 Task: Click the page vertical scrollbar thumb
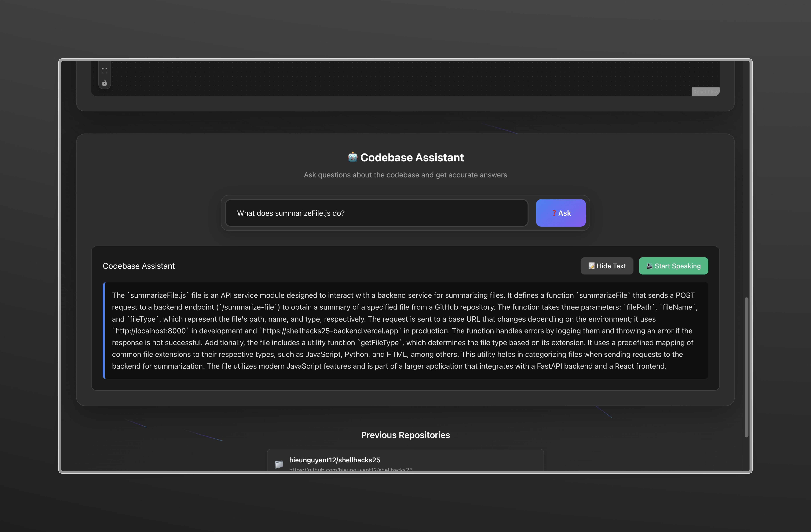(x=746, y=367)
